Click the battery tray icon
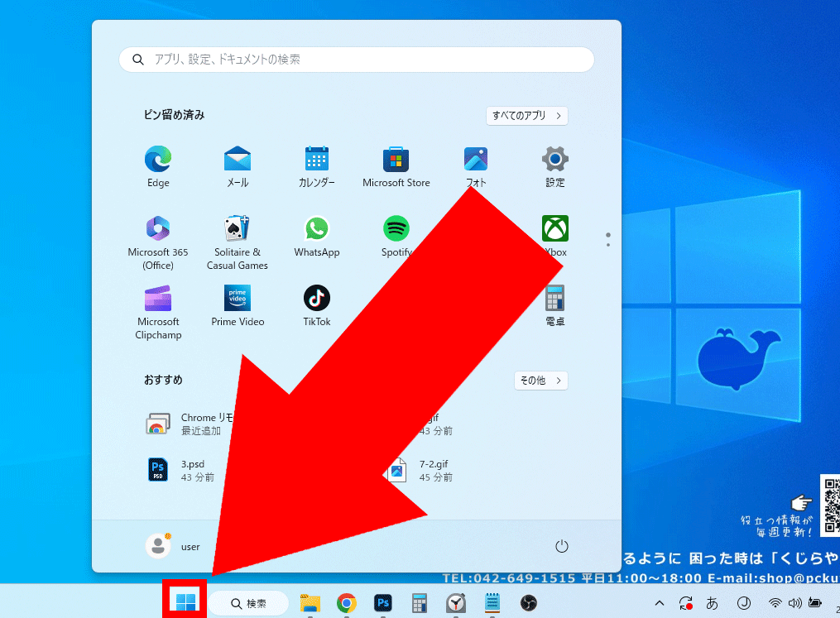Screen dimensions: 840x618 click(815, 603)
